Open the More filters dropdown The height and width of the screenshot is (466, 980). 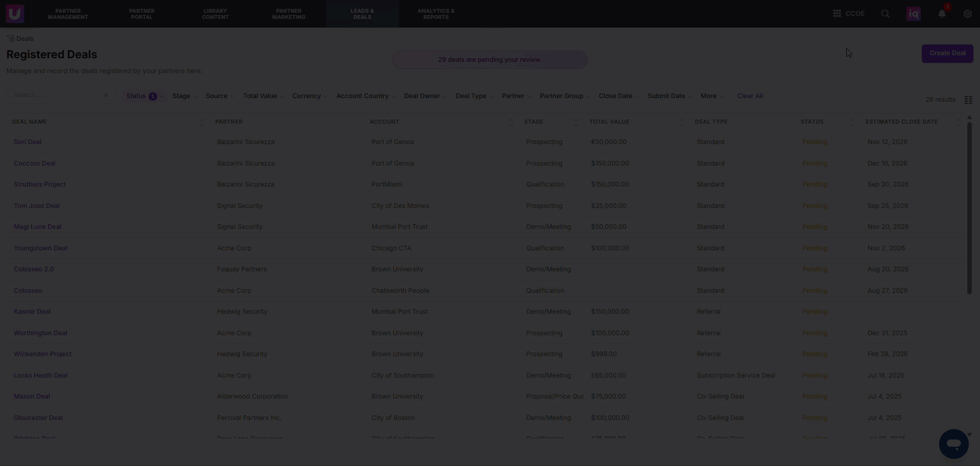[712, 96]
